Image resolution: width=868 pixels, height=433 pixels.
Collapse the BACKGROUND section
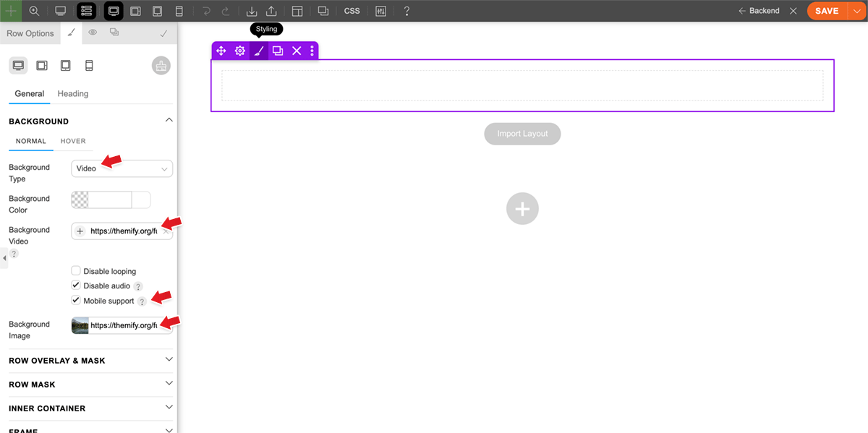tap(169, 119)
